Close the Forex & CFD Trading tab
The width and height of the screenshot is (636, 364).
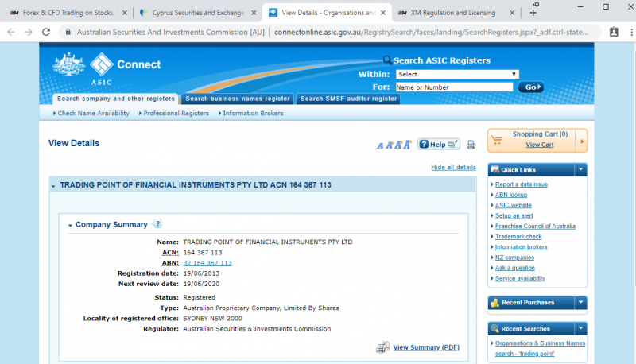pos(125,13)
